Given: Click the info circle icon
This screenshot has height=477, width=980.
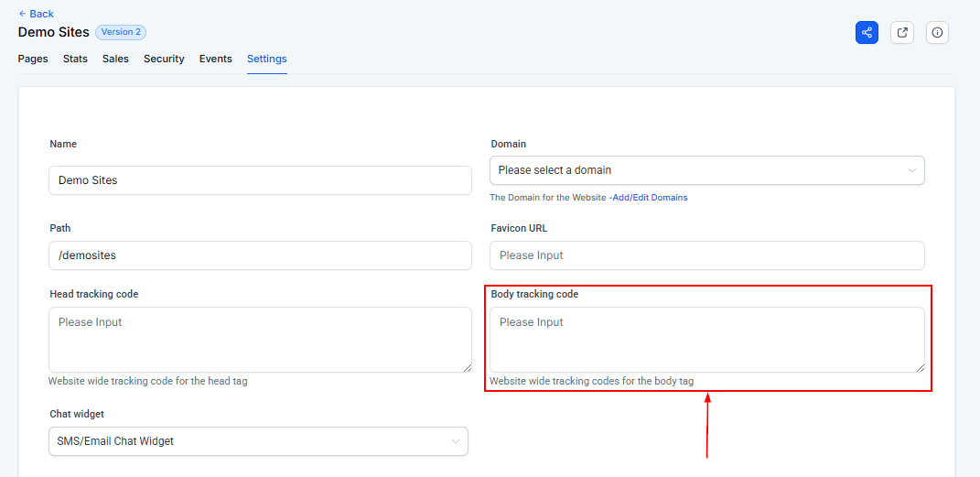Looking at the screenshot, I should (937, 32).
